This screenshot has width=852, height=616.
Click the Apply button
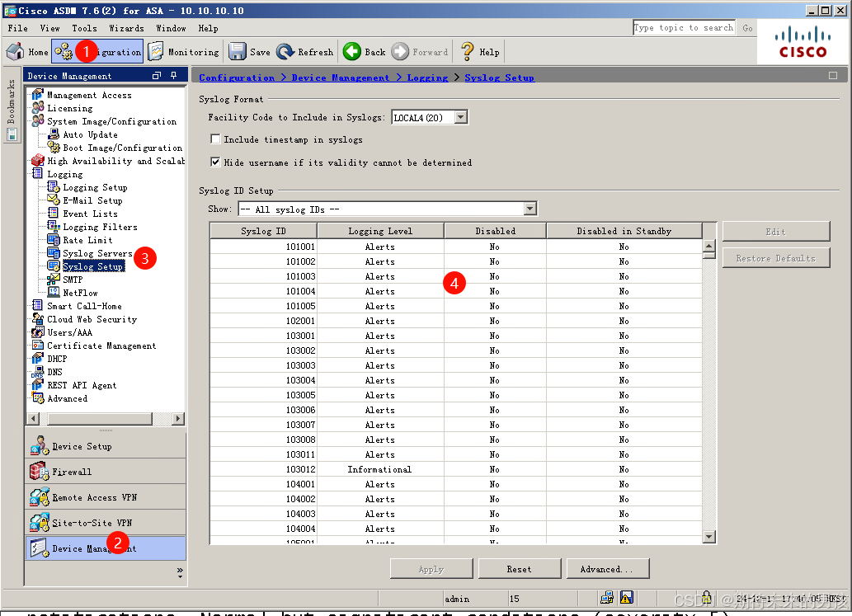coord(431,569)
